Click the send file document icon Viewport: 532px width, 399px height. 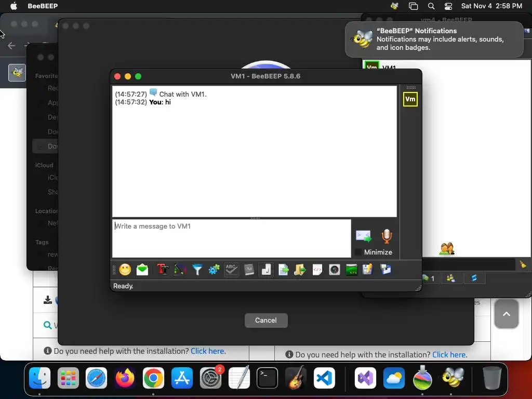[283, 270]
